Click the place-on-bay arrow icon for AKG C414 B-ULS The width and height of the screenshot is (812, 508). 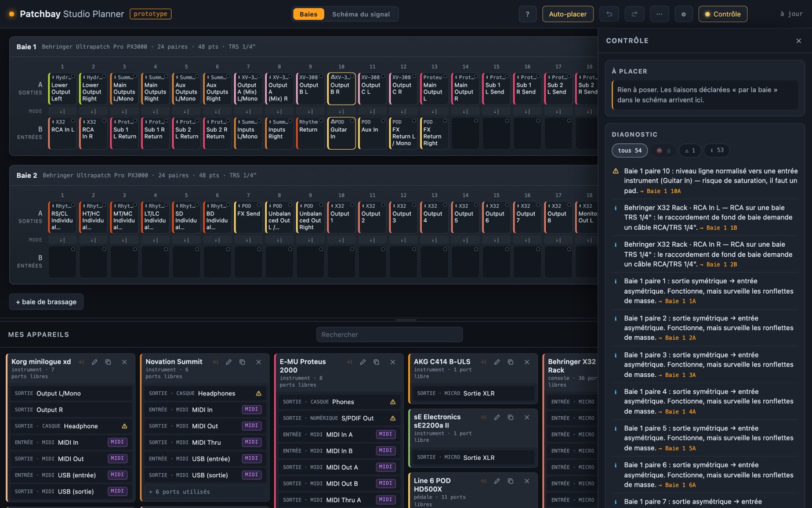483,362
